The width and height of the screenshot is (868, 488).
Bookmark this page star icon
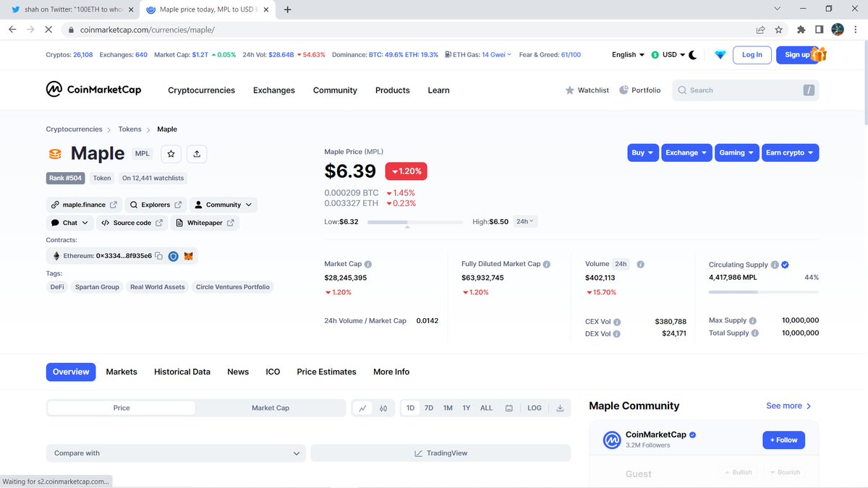coord(778,30)
